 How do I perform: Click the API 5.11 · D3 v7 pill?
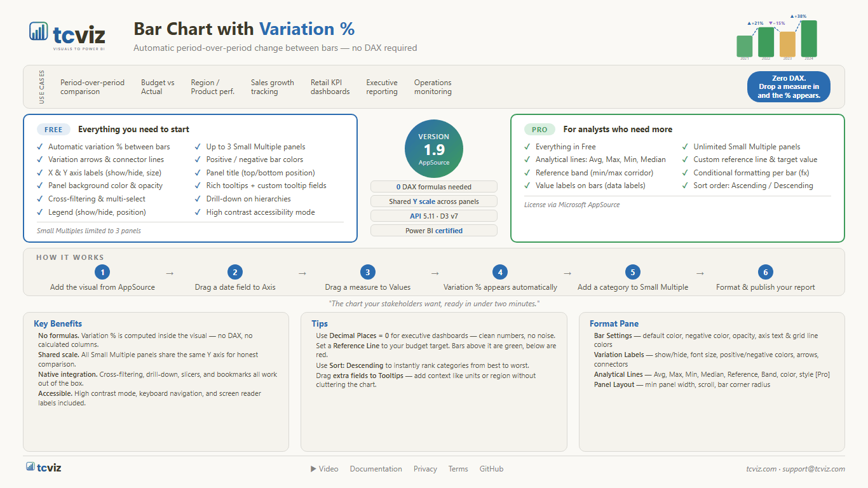(434, 216)
